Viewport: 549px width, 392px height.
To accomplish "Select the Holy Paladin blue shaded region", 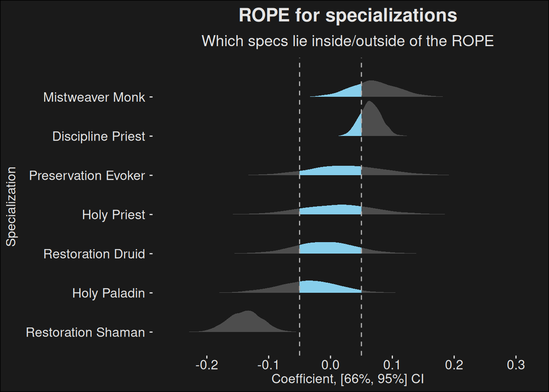I will coord(323,287).
